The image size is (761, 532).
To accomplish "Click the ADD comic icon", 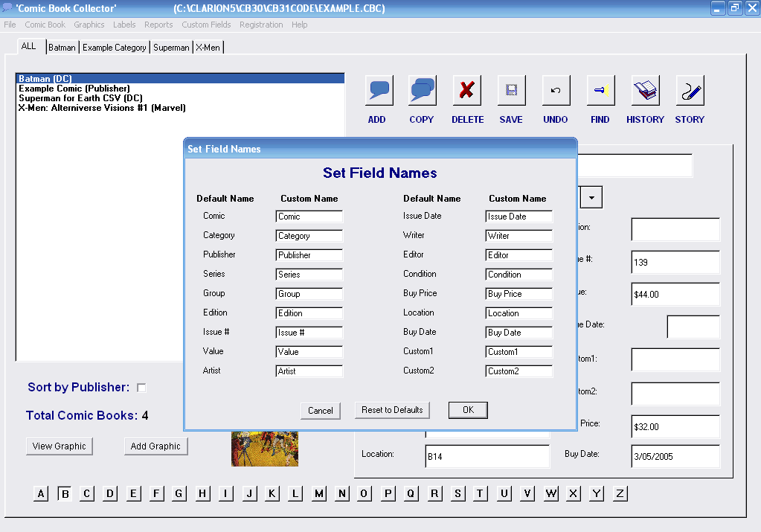I will [x=378, y=89].
